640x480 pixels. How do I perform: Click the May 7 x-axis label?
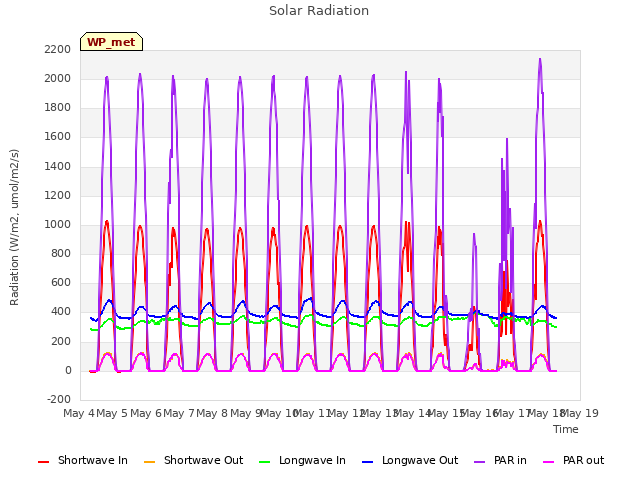(x=179, y=413)
